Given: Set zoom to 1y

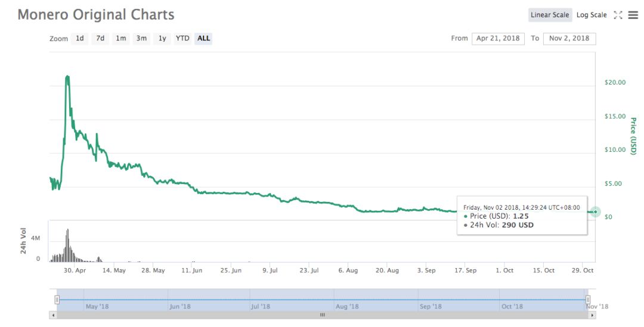Looking at the screenshot, I should (162, 38).
